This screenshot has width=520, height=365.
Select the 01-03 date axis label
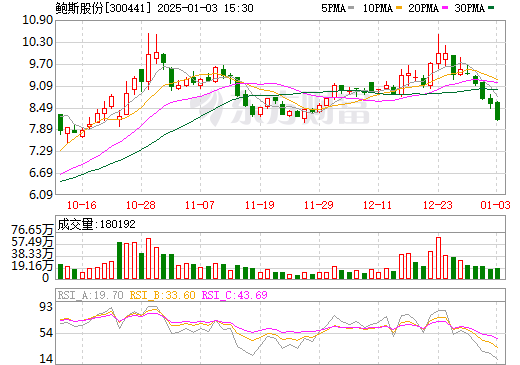[496, 205]
